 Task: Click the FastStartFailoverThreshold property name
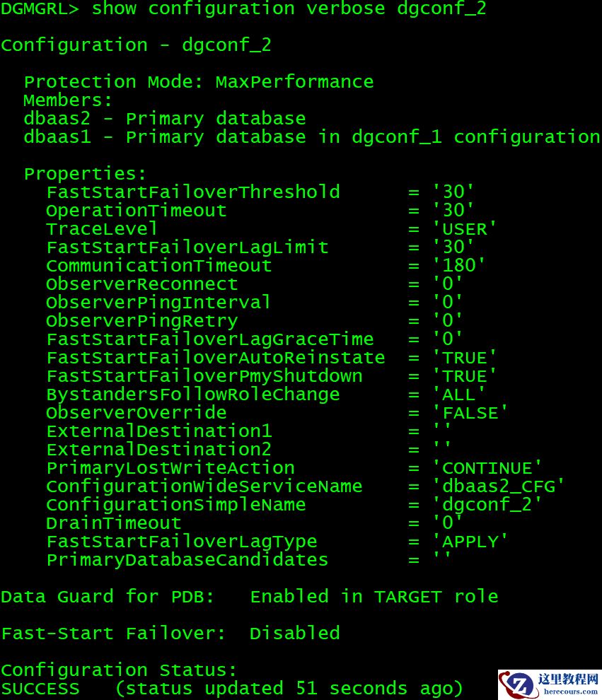[x=192, y=192]
